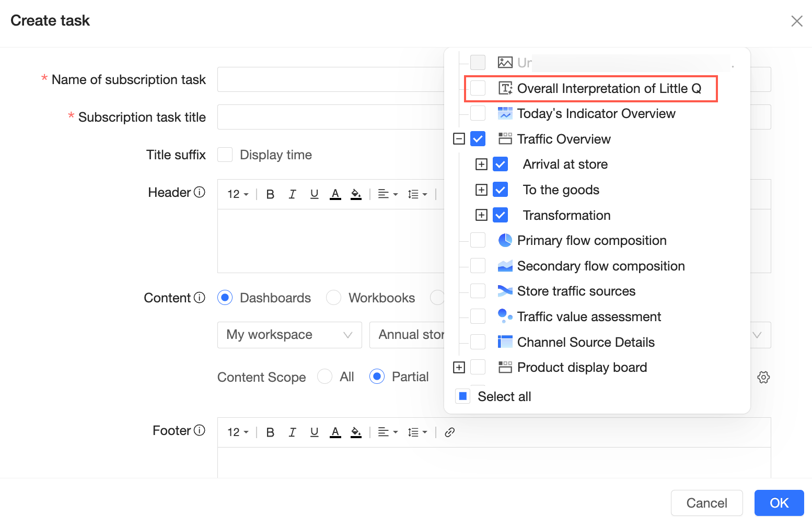Toggle bold in the Header toolbar
Viewport: 812px width, 517px height.
point(270,194)
